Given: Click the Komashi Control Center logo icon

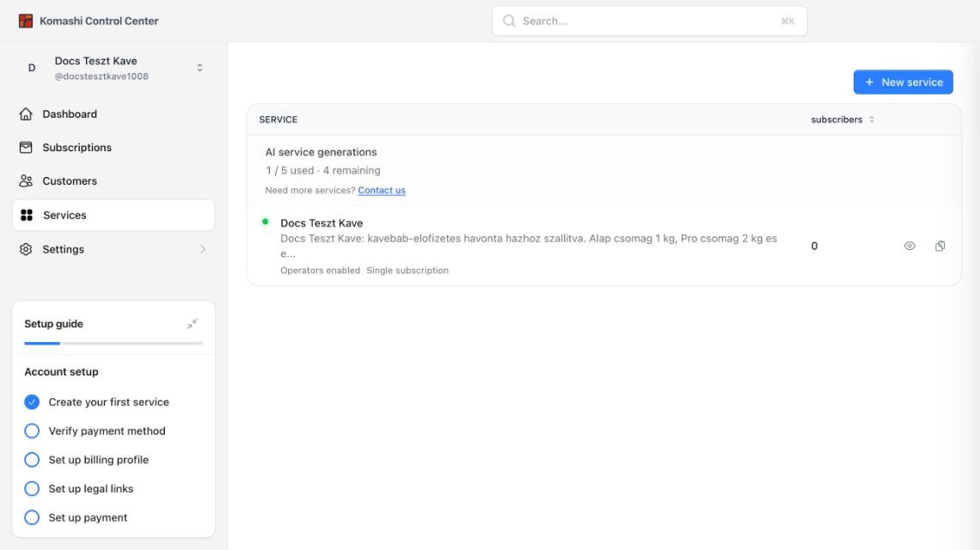Looking at the screenshot, I should [26, 21].
